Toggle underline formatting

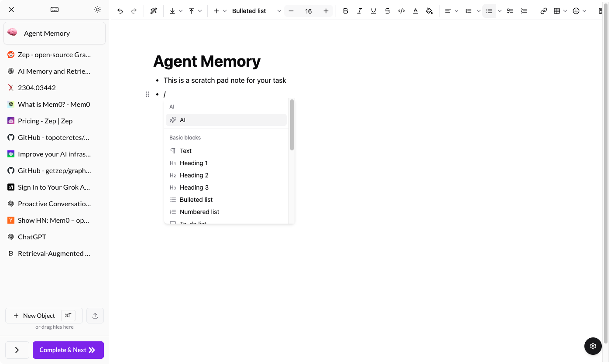tap(374, 11)
